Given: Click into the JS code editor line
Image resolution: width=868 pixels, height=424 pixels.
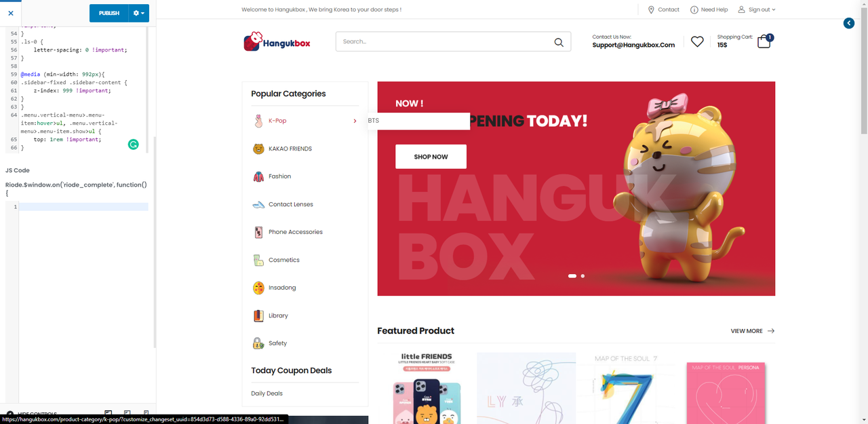Looking at the screenshot, I should 83,207.
